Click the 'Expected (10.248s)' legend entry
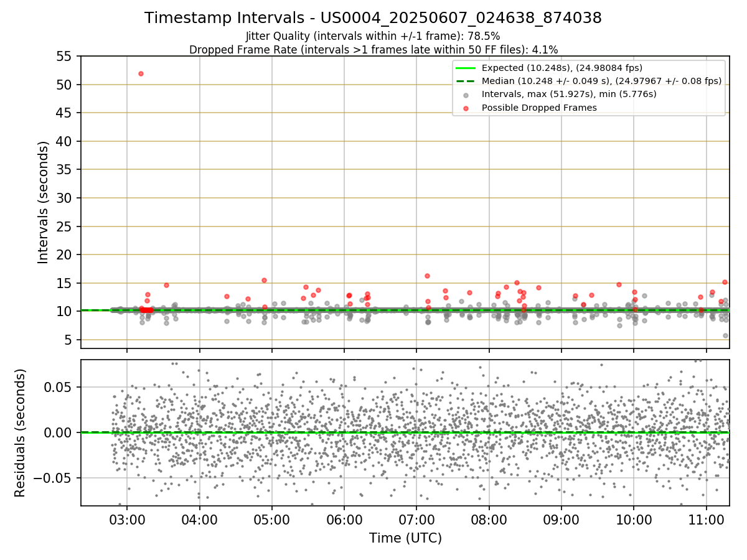This screenshot has width=747, height=560. 562,68
